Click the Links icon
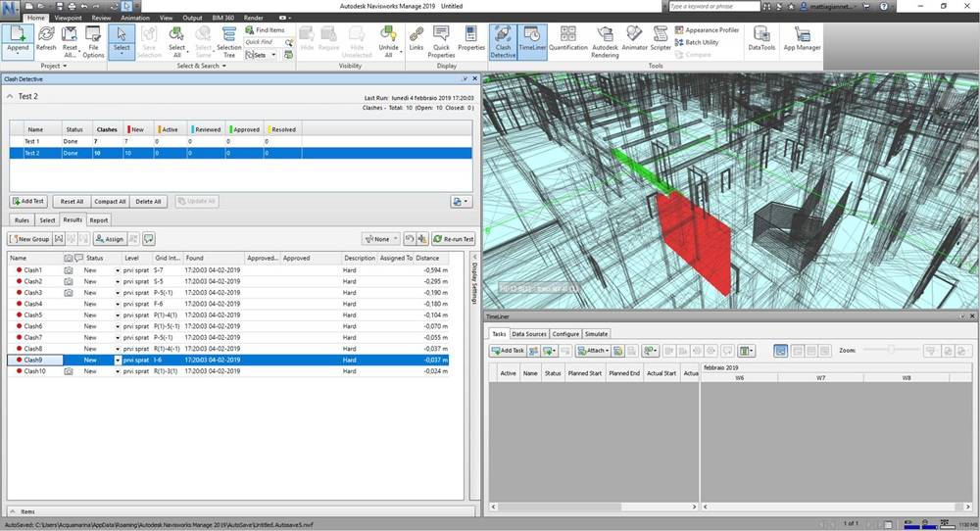This screenshot has width=980, height=531. (x=416, y=39)
